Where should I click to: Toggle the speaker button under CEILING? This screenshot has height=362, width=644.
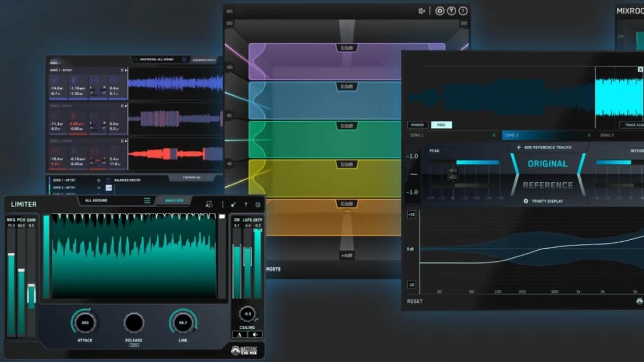point(255,334)
